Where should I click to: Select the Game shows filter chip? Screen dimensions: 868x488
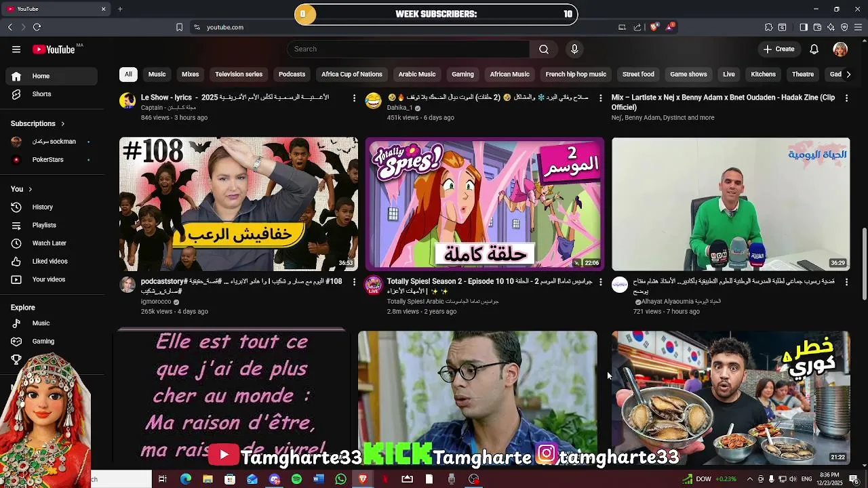tap(688, 75)
